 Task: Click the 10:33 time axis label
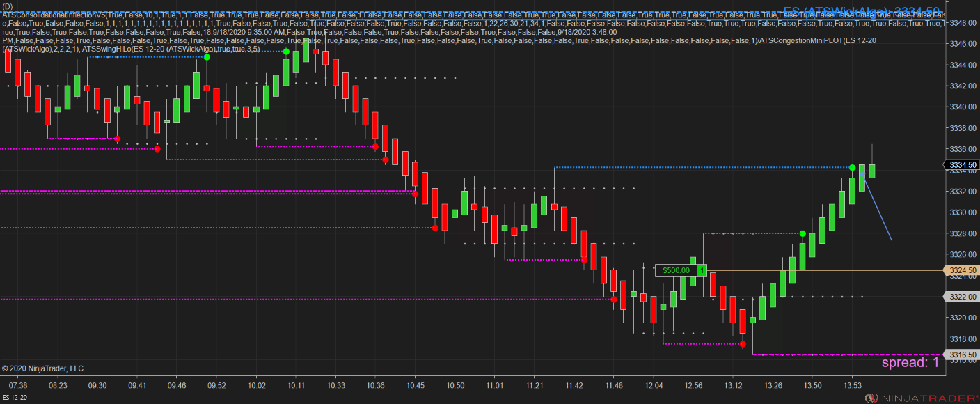click(x=336, y=384)
